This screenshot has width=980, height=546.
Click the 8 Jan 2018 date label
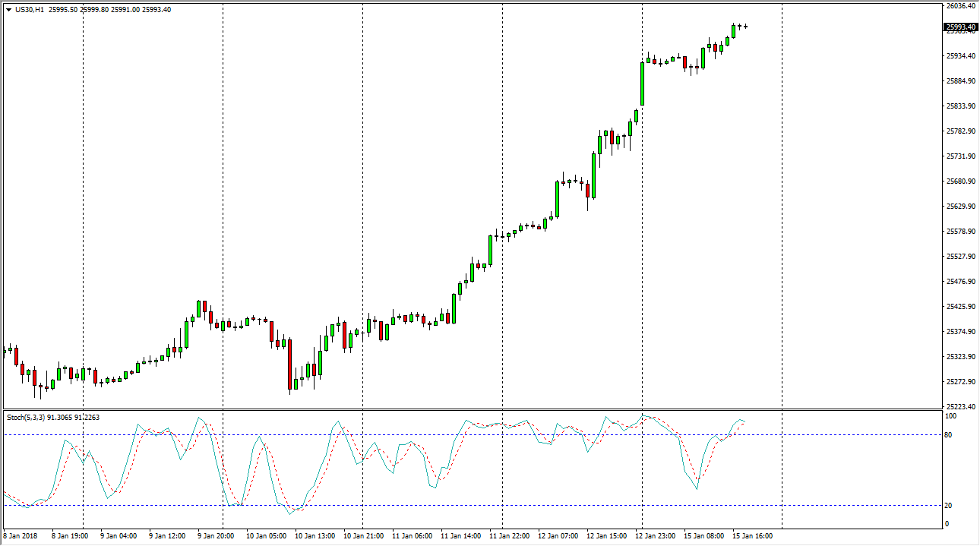(21, 536)
